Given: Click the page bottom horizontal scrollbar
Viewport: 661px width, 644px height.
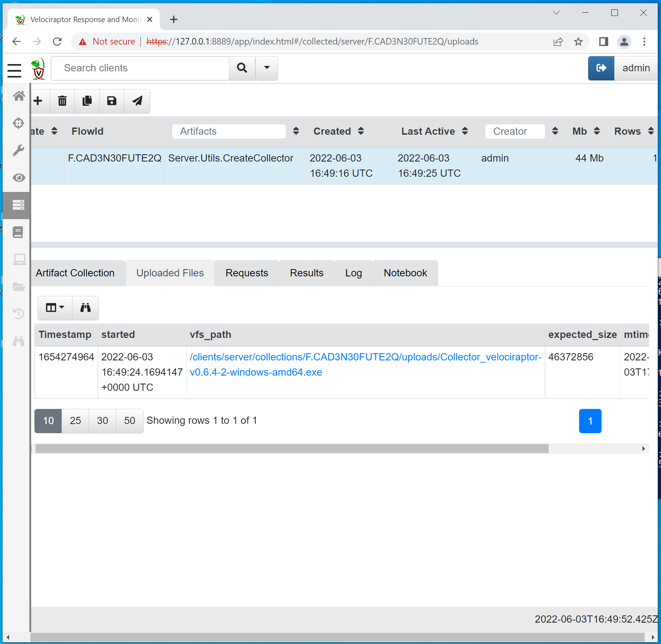Looking at the screenshot, I should pos(337,637).
